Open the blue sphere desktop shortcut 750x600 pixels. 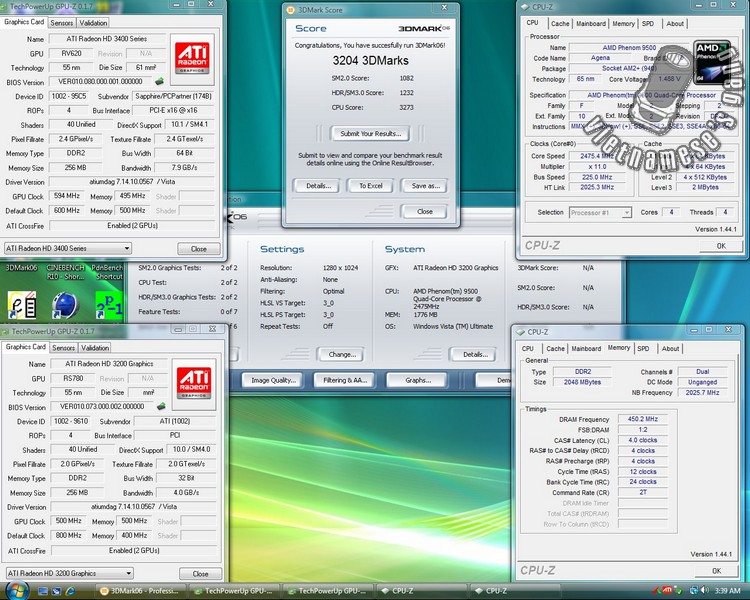(x=65, y=305)
